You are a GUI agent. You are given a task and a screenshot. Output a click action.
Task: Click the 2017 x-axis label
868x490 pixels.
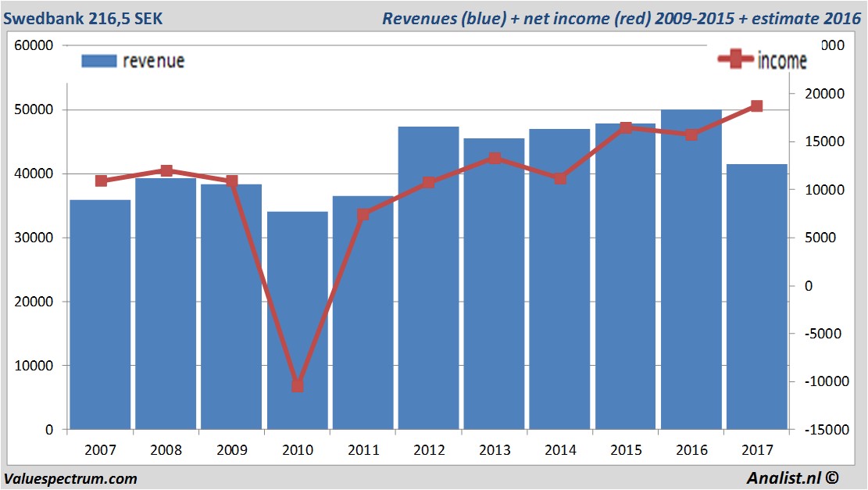[x=757, y=449]
